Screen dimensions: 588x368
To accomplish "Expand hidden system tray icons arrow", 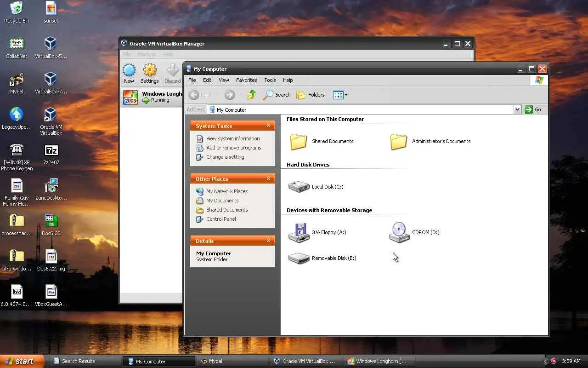I will [546, 361].
